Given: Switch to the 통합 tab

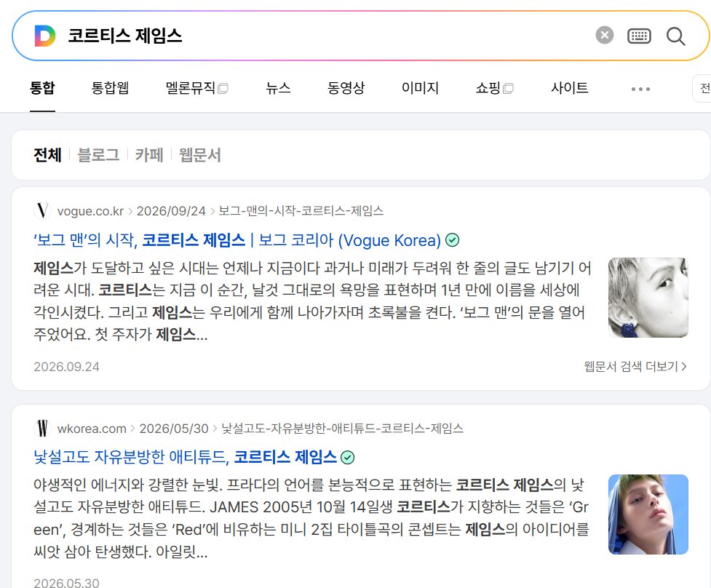Looking at the screenshot, I should [x=42, y=87].
